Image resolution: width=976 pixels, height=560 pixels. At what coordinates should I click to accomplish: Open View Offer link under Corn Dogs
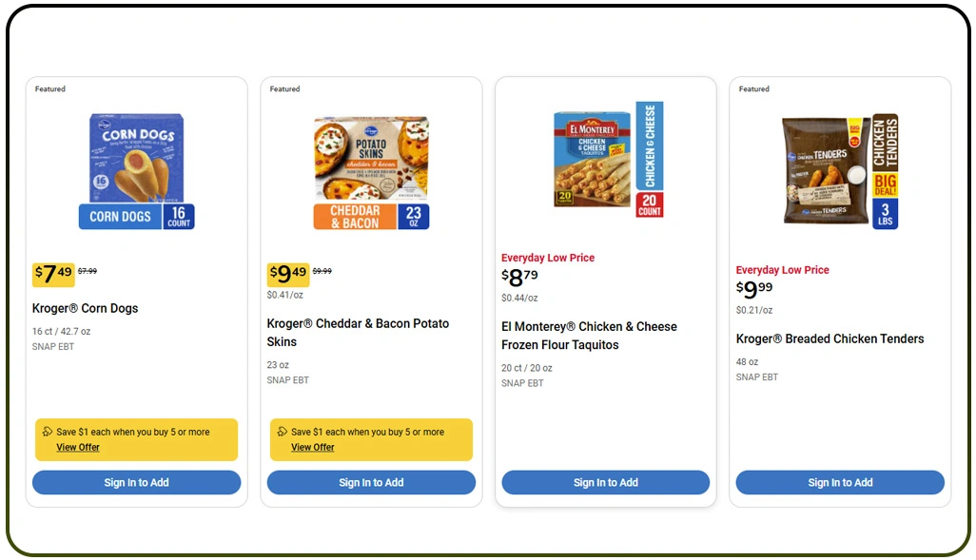click(x=77, y=447)
